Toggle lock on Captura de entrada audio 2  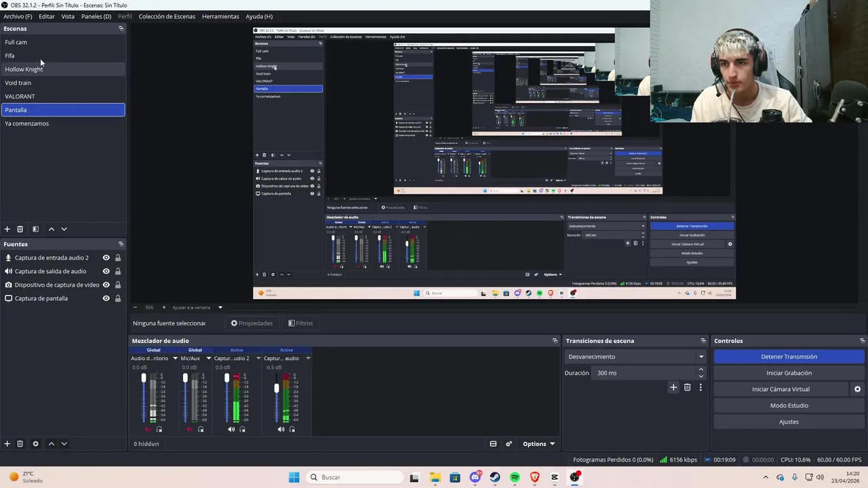pos(118,258)
